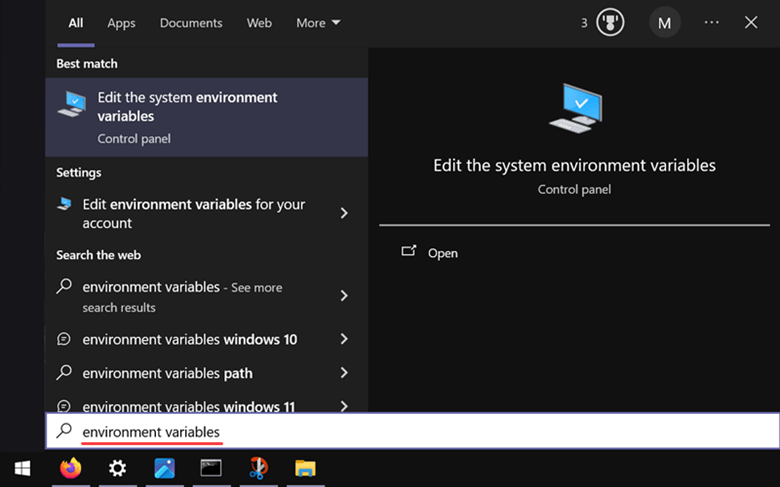Open Firefox from the taskbar
The image size is (780, 487).
(x=71, y=468)
